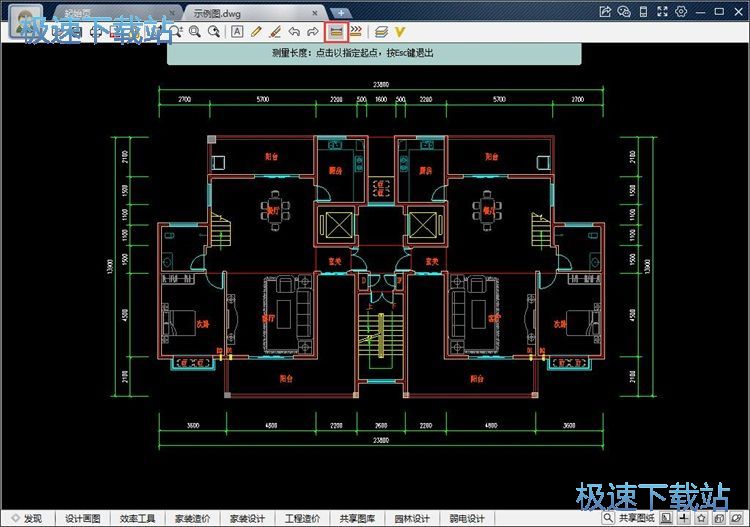Open the WeChat icon in title bar
The width and height of the screenshot is (750, 527).
click(624, 11)
